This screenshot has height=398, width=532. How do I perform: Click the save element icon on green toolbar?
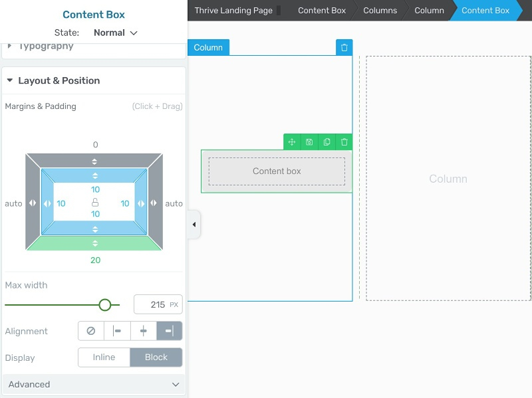tap(309, 142)
